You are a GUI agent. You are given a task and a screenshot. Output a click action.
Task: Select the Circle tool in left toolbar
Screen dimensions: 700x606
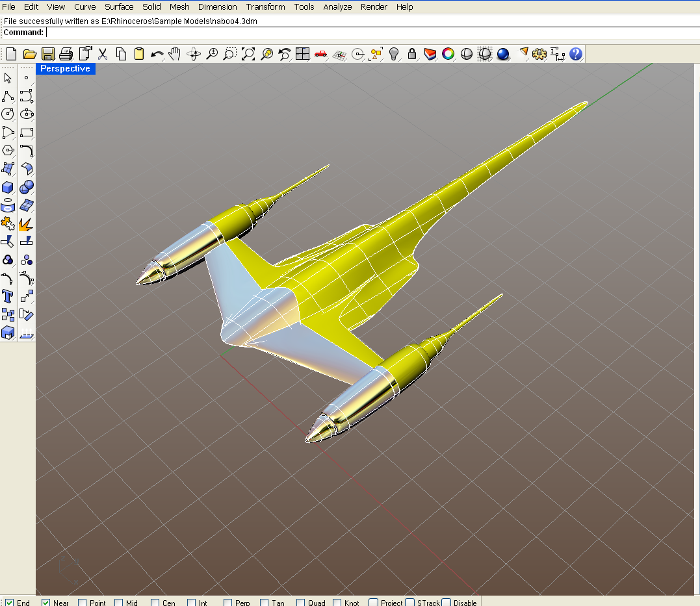(x=8, y=114)
